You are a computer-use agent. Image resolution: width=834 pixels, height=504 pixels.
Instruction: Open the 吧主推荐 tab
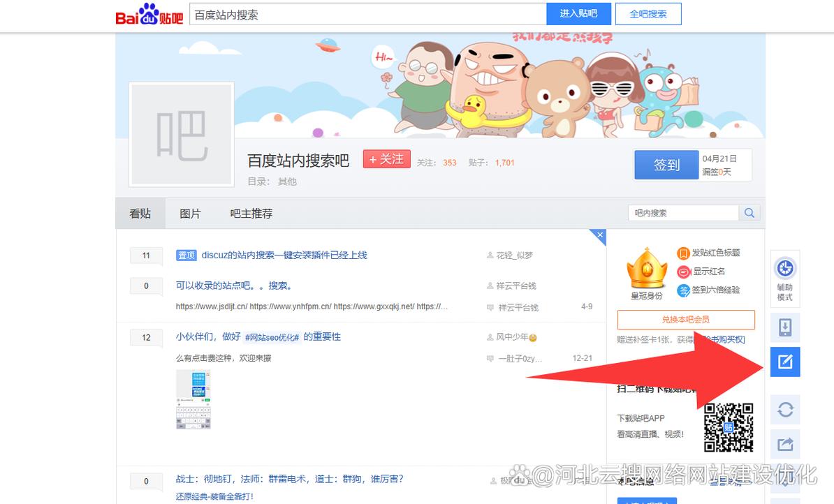[250, 213]
